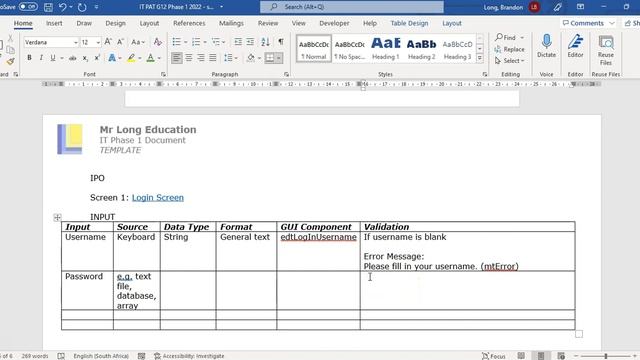Toggle Strikethrough formatting

point(73,58)
